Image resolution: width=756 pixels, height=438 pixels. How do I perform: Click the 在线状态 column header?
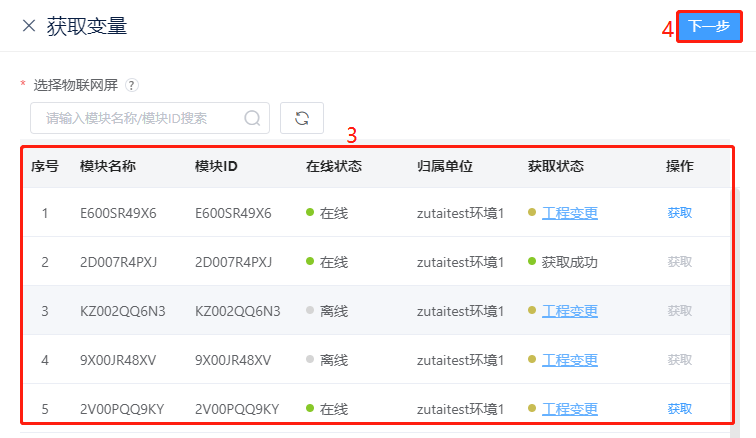pos(334,166)
